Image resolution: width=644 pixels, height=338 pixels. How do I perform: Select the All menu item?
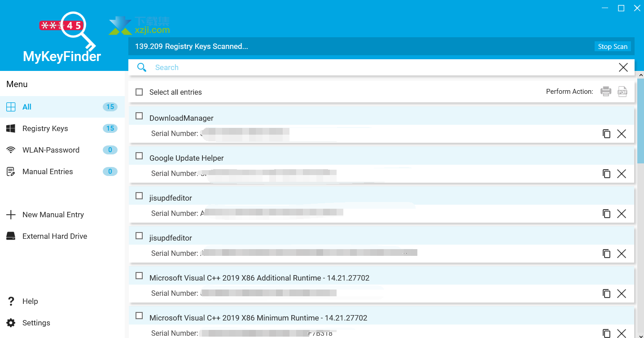pos(62,107)
